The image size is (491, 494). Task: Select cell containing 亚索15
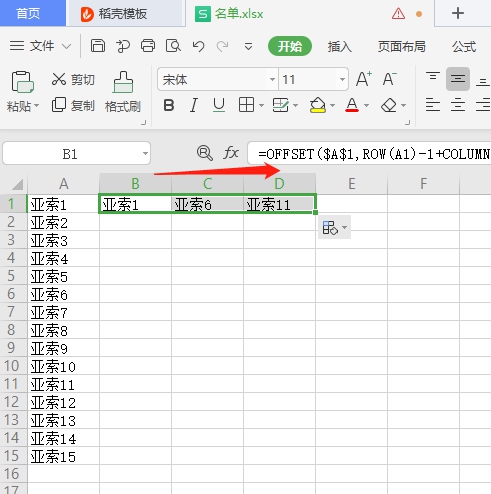pos(63,456)
